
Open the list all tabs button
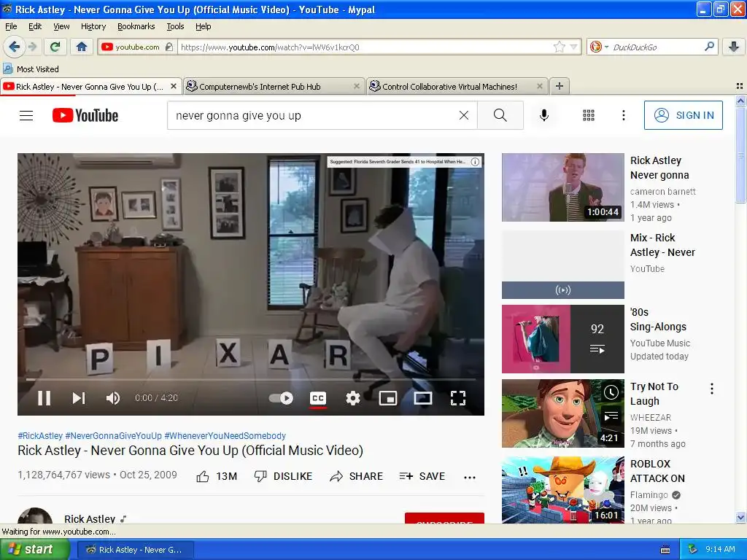click(x=740, y=86)
